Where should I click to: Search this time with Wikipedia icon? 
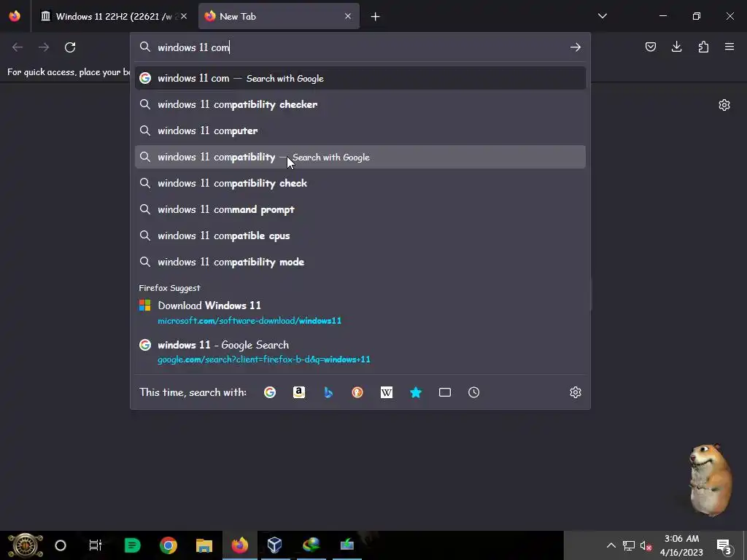pos(387,392)
